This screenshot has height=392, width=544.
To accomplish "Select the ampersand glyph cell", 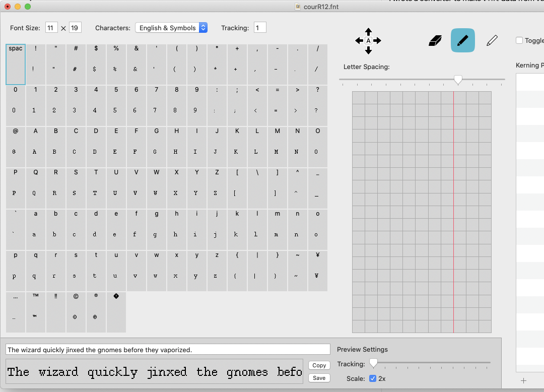I will 136,64.
